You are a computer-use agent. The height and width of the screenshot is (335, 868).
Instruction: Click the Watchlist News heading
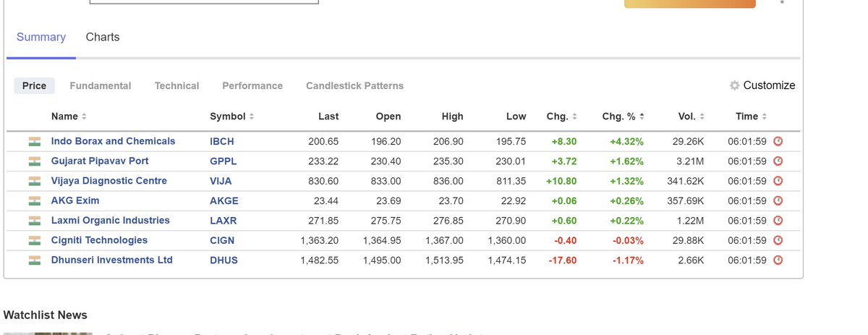coord(46,315)
